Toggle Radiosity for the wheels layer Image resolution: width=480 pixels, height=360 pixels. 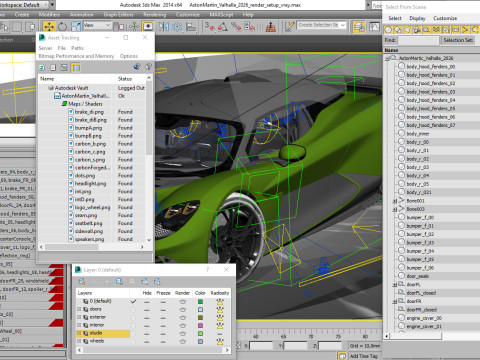[220, 341]
